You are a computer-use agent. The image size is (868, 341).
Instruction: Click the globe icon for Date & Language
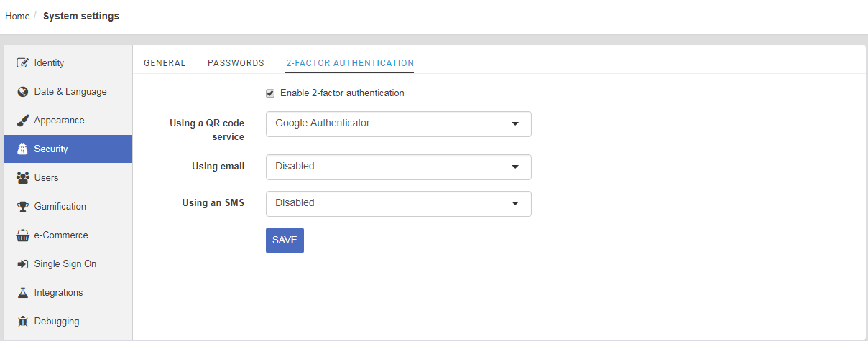click(x=22, y=92)
